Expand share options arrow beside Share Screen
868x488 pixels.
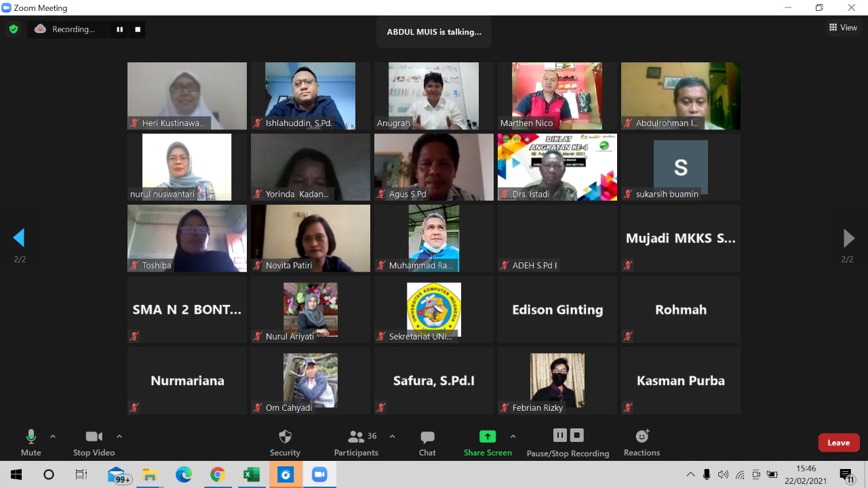[513, 436]
